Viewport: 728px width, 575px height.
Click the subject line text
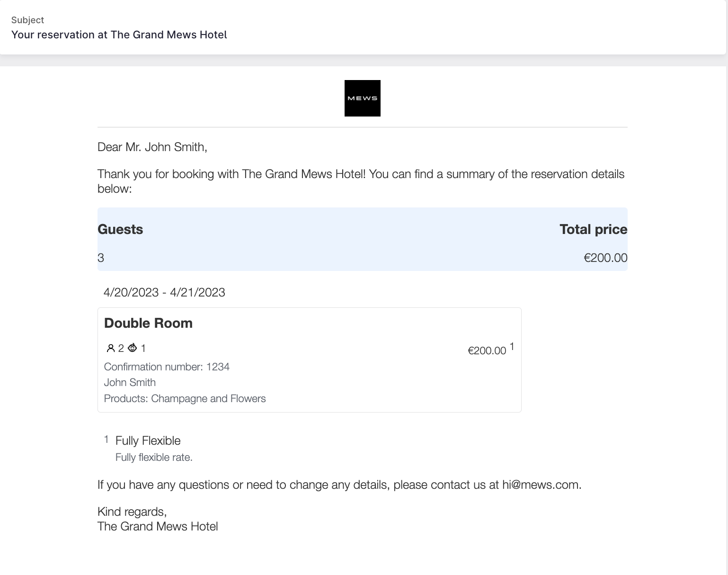[119, 35]
